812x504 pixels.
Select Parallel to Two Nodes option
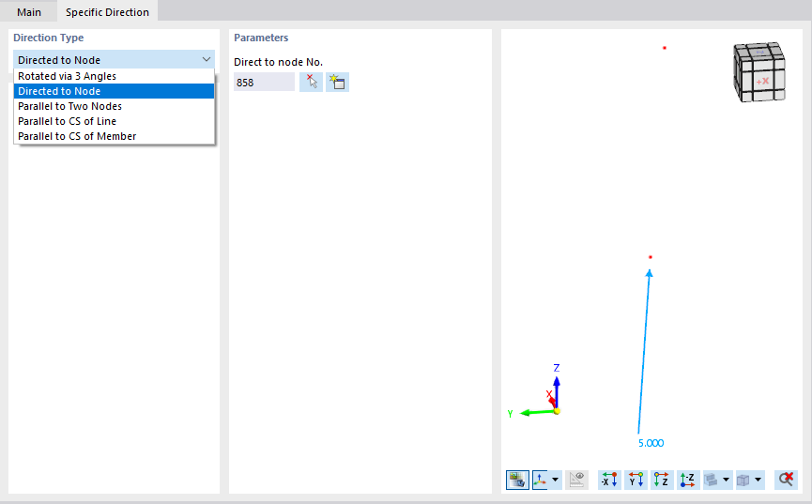[114, 106]
